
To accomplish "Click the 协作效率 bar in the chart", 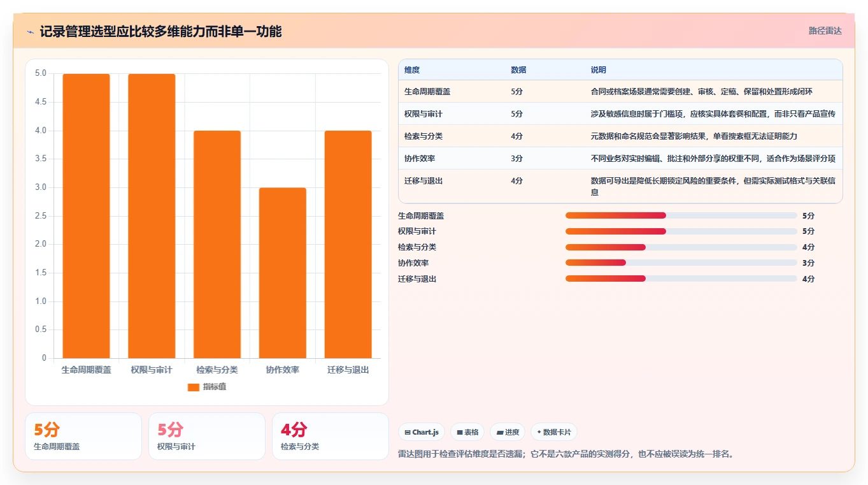I will pos(283,273).
